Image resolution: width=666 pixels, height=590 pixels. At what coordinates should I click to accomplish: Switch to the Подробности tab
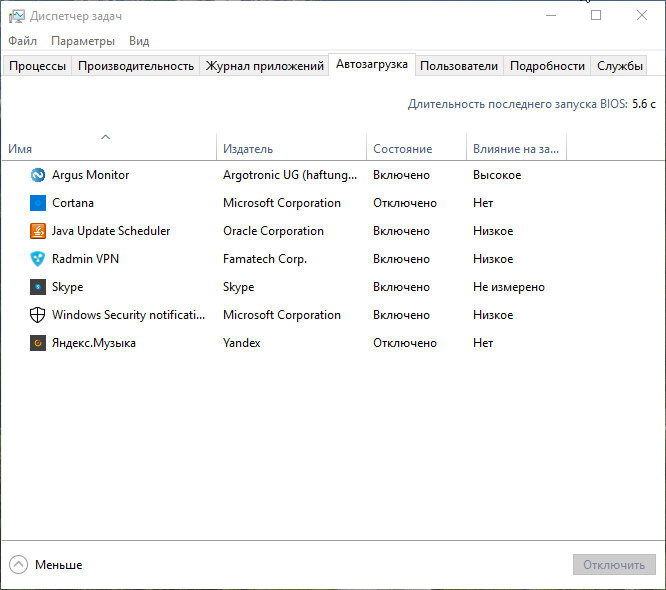tap(547, 66)
